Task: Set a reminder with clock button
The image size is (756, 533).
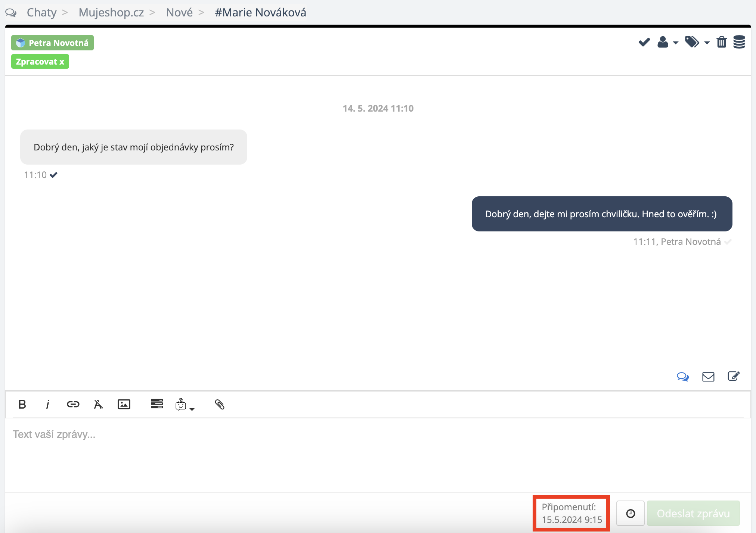Action: click(630, 514)
